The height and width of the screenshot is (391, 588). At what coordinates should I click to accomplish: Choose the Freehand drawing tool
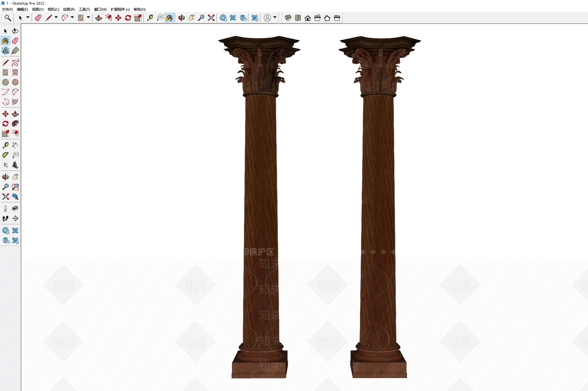point(15,63)
